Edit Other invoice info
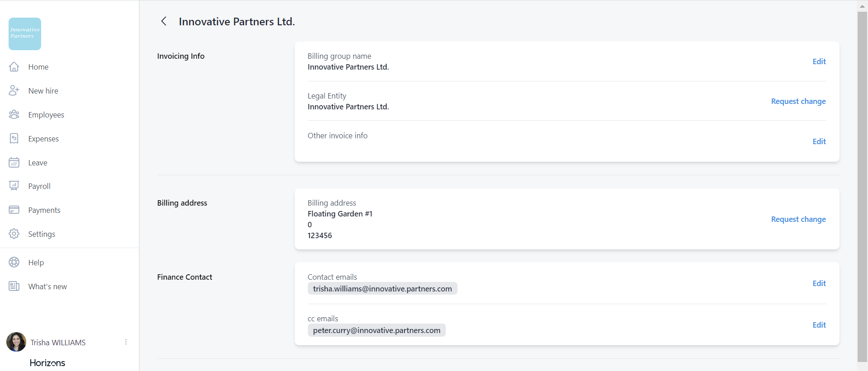868x371 pixels. tap(819, 141)
